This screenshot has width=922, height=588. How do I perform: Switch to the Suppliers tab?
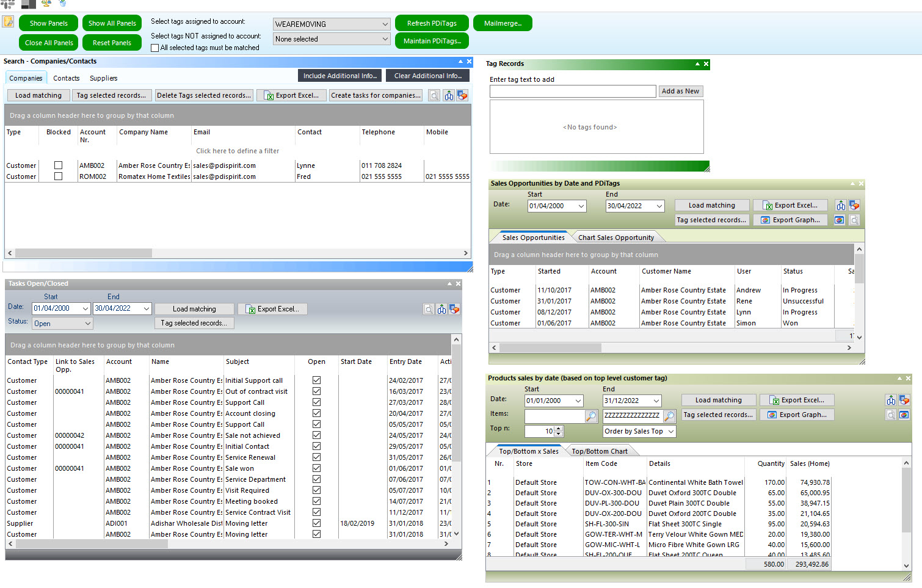[103, 78]
